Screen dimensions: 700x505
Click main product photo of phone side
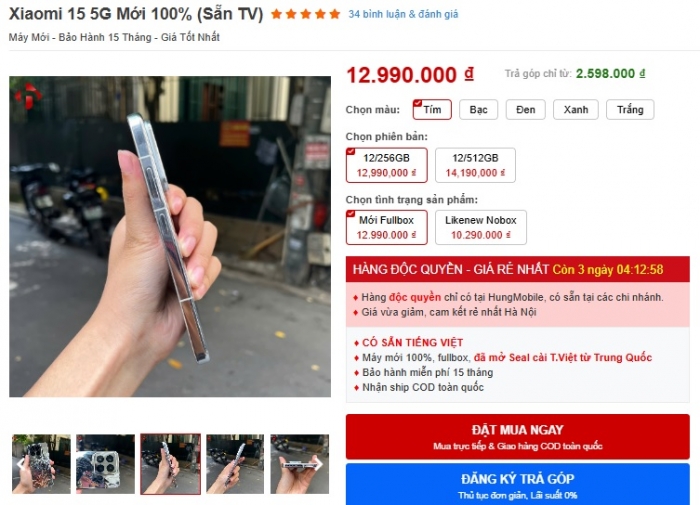[170, 237]
